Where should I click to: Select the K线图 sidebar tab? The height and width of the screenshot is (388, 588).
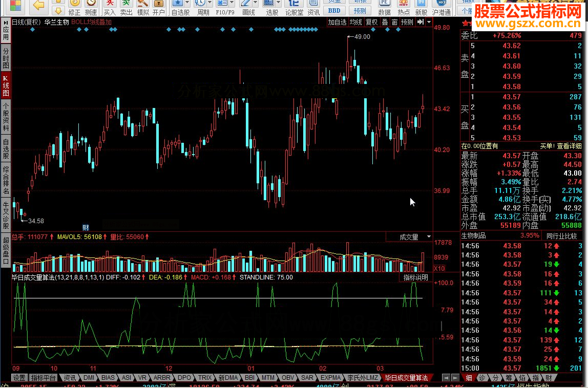coord(6,85)
